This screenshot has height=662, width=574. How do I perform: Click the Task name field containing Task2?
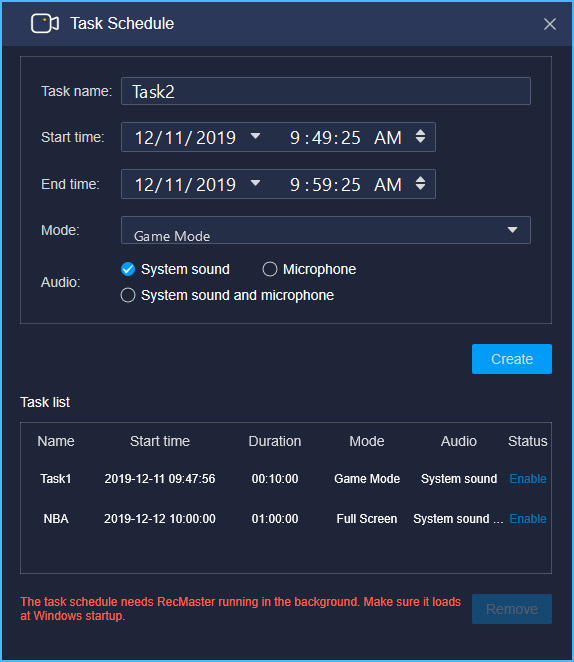click(325, 91)
